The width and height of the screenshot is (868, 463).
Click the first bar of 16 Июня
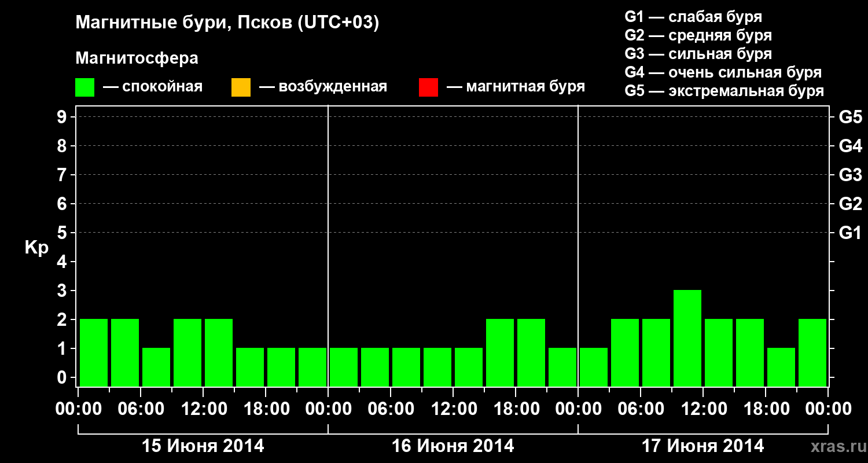point(344,367)
